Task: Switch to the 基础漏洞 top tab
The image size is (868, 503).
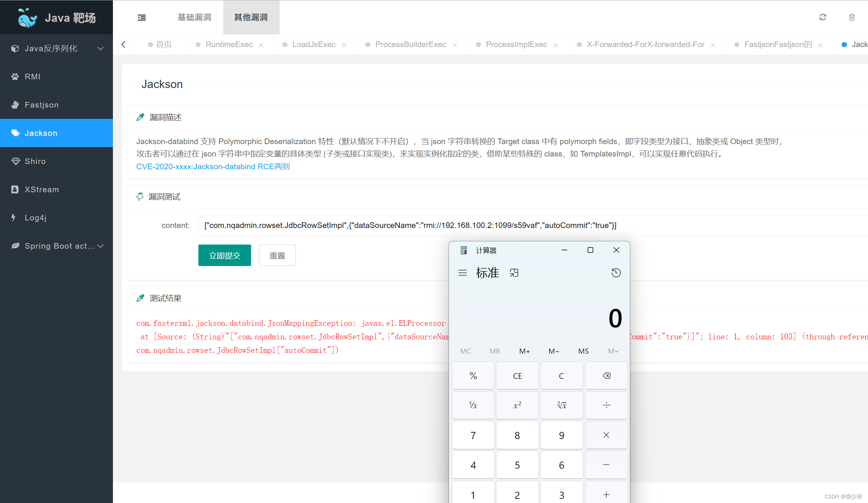Action: point(194,17)
